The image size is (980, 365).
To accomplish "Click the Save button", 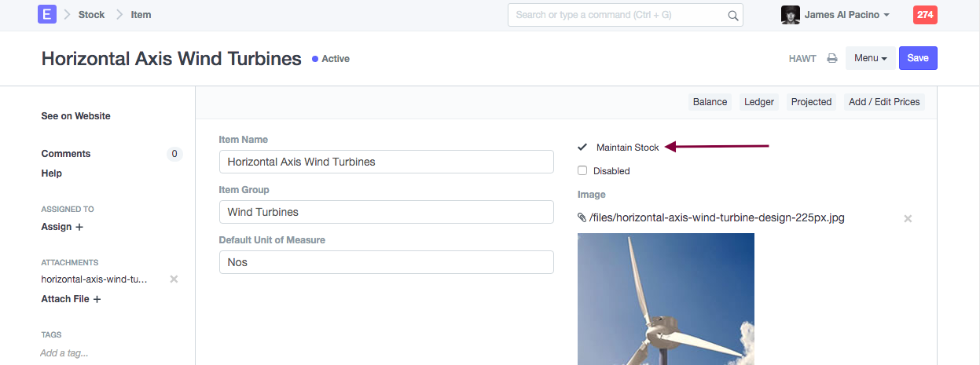I will [917, 58].
